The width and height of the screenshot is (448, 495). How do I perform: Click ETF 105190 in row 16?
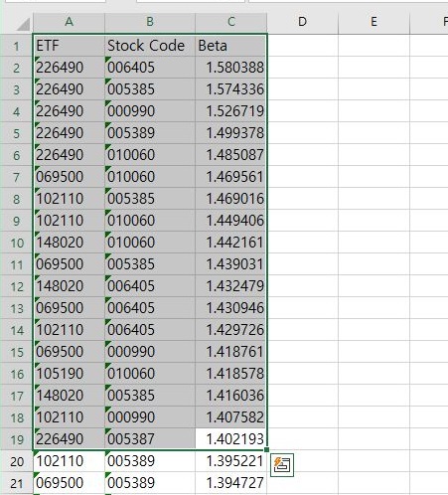[69, 374]
